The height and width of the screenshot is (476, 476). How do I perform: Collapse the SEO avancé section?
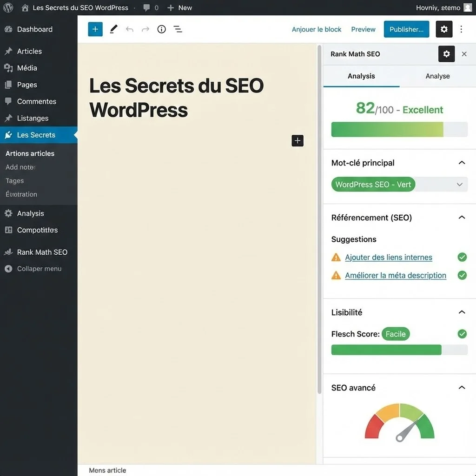point(462,387)
